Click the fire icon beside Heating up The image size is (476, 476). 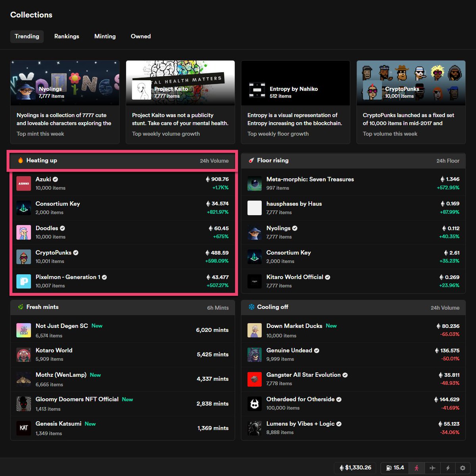click(x=21, y=160)
